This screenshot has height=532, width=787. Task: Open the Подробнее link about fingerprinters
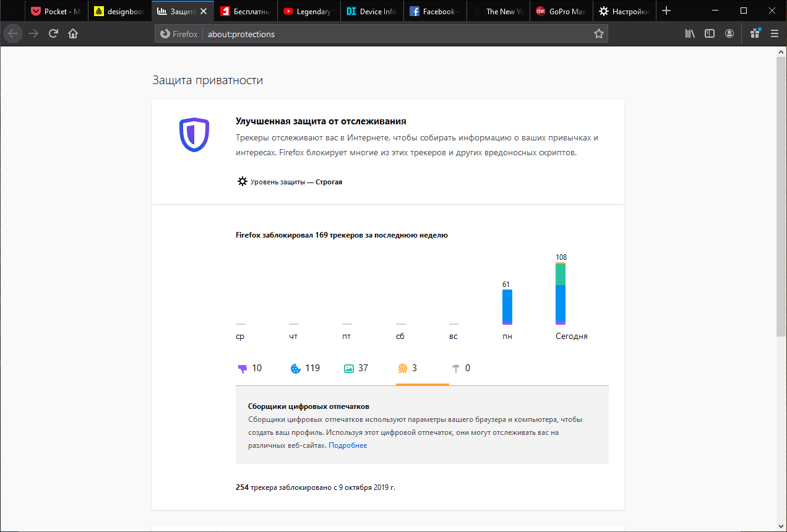point(348,445)
